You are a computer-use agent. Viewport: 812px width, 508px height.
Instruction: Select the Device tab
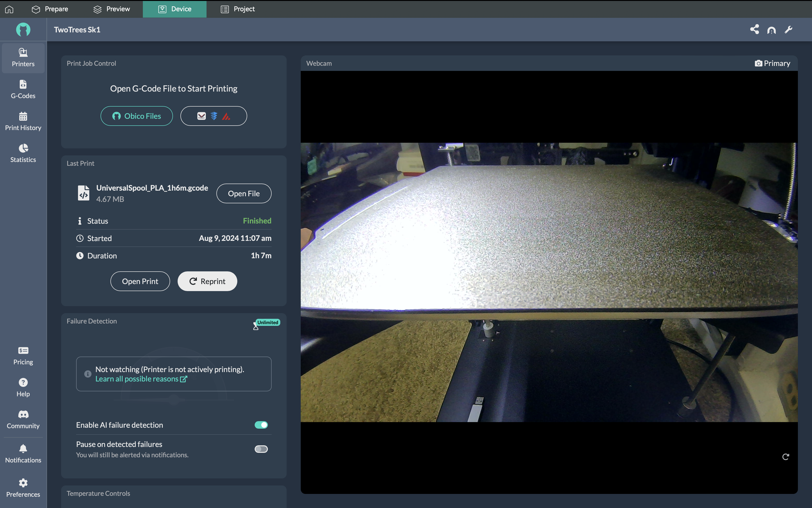(x=175, y=9)
